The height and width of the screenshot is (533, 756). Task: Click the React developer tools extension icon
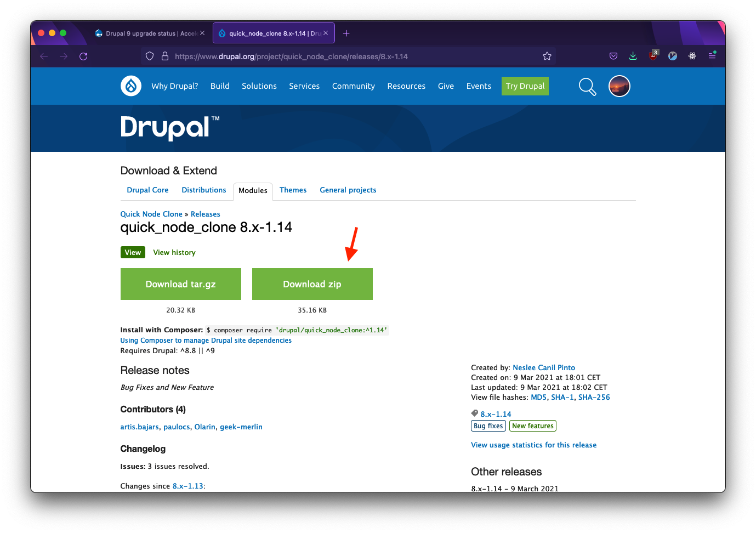(692, 56)
